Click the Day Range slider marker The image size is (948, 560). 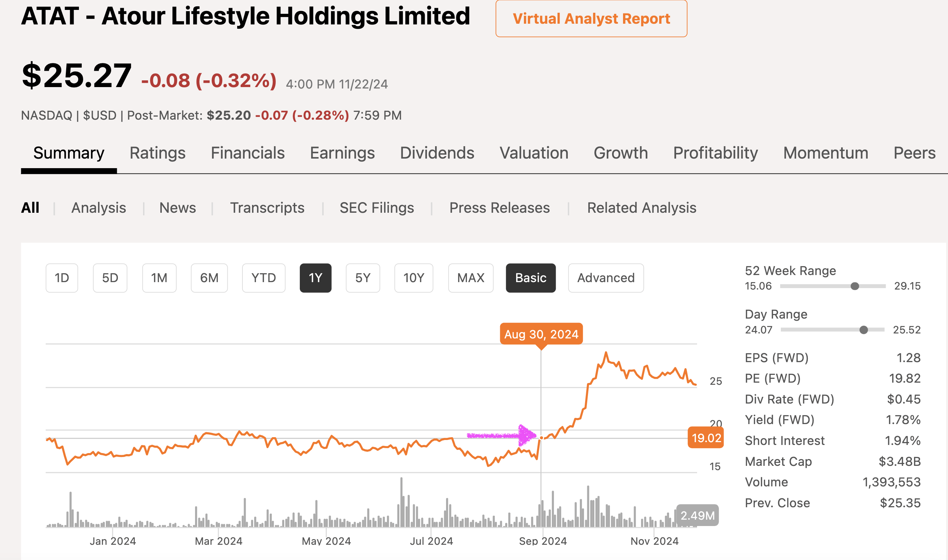(x=863, y=330)
